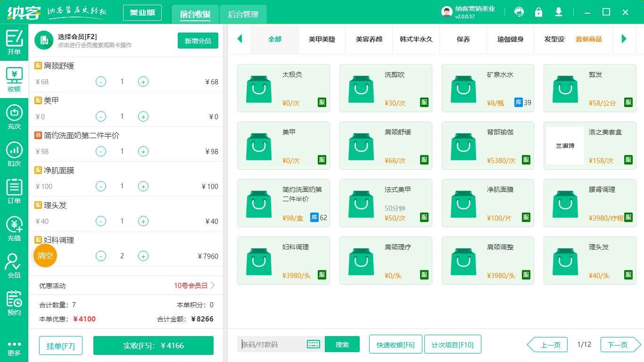Select the 洛之美套盒 product card
This screenshot has width=644, height=362.
590,146
